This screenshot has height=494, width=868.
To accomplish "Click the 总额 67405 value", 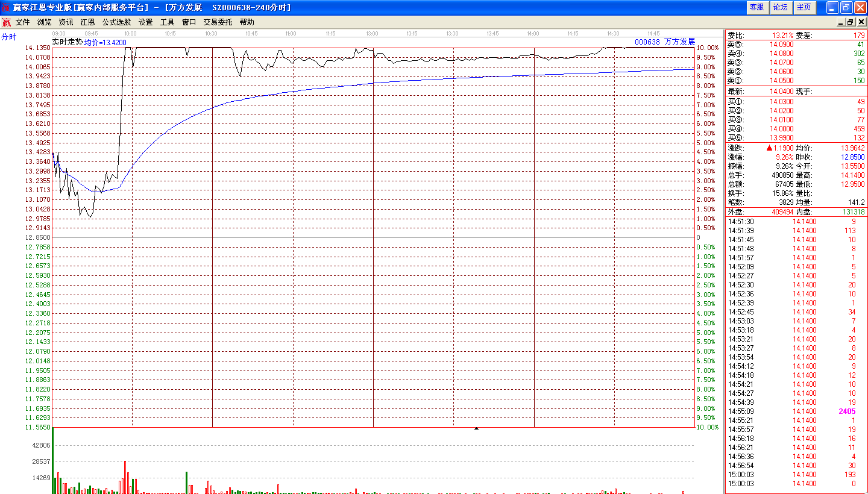I will point(785,184).
